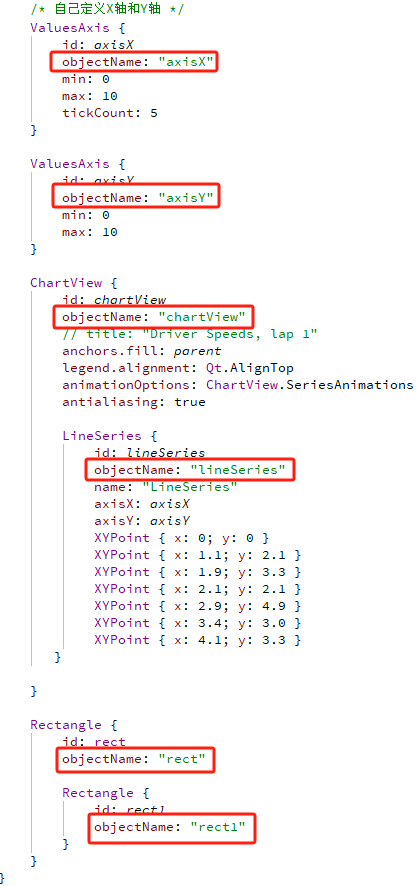
Task: Click the legend.alignment Qt.AlignTop line
Action: [x=178, y=368]
